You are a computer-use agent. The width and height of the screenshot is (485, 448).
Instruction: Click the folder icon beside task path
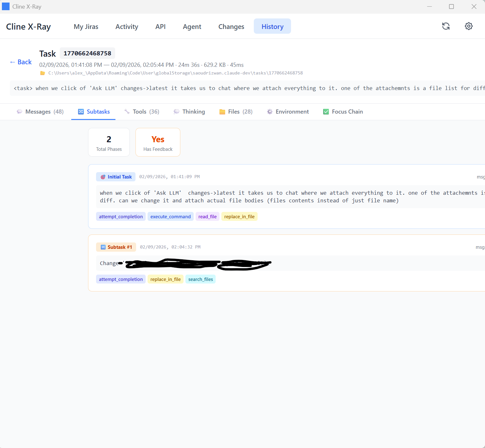(x=43, y=73)
